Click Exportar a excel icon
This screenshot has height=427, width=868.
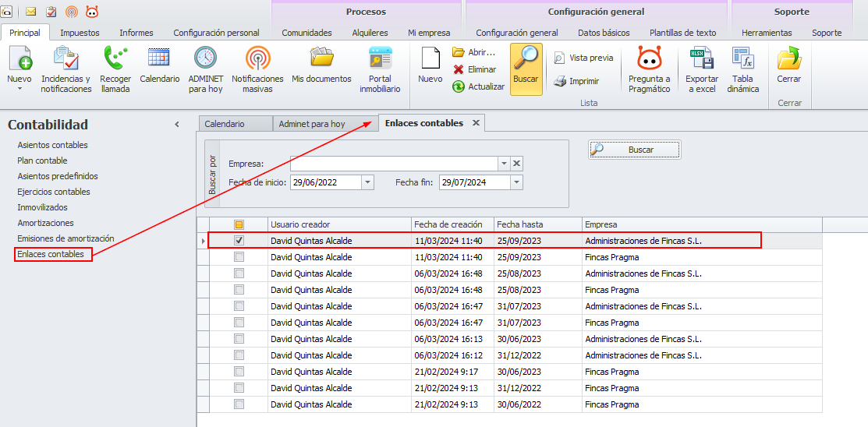coord(701,60)
